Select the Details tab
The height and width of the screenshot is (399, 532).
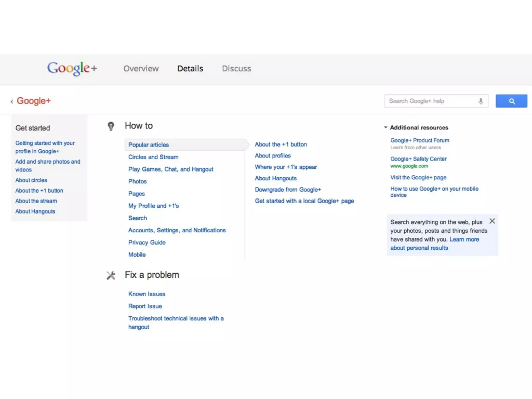coord(190,69)
